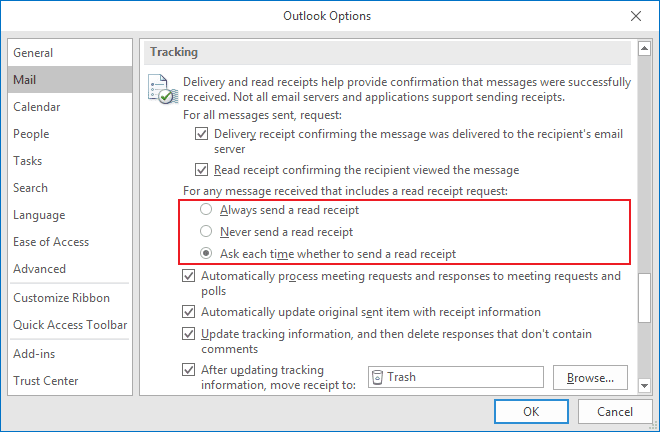Viewport: 660px width, 432px height.
Task: Open Calendar options category
Action: tap(70, 107)
